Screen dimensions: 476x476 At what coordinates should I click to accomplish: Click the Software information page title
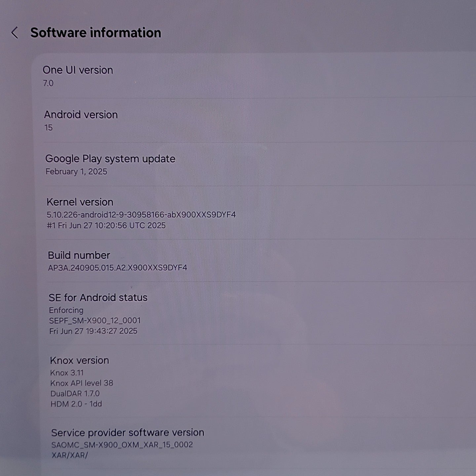click(x=96, y=33)
